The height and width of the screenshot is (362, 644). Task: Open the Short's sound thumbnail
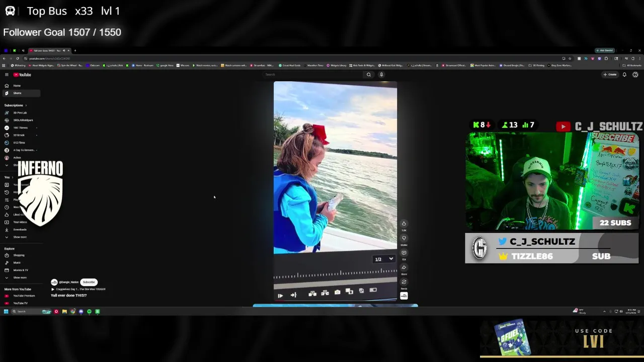404,296
